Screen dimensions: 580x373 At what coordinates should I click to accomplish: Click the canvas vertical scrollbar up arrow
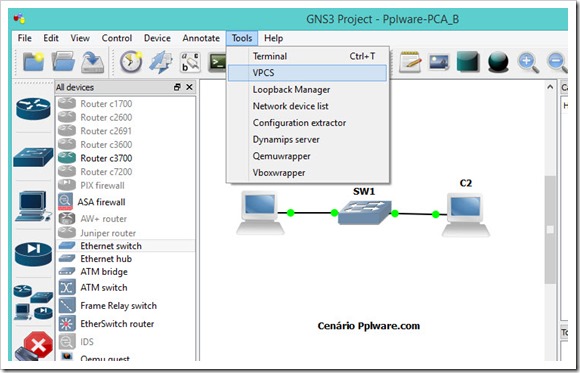(550, 87)
